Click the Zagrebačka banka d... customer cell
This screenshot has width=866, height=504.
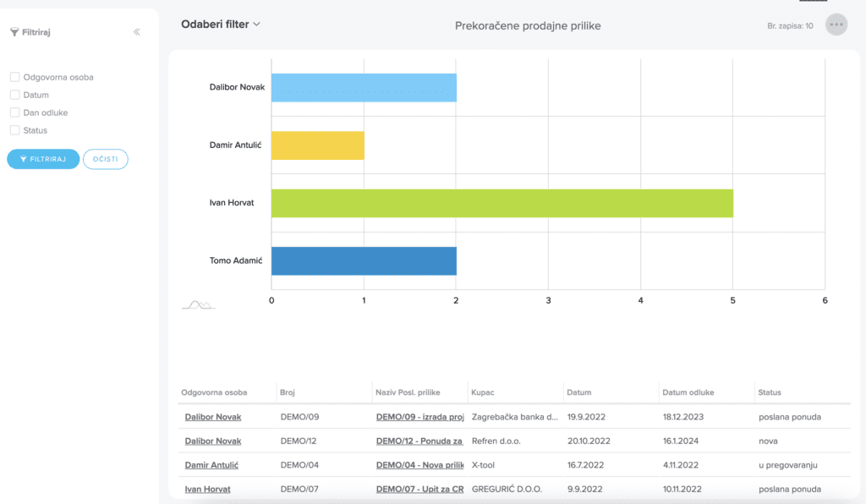tap(515, 417)
